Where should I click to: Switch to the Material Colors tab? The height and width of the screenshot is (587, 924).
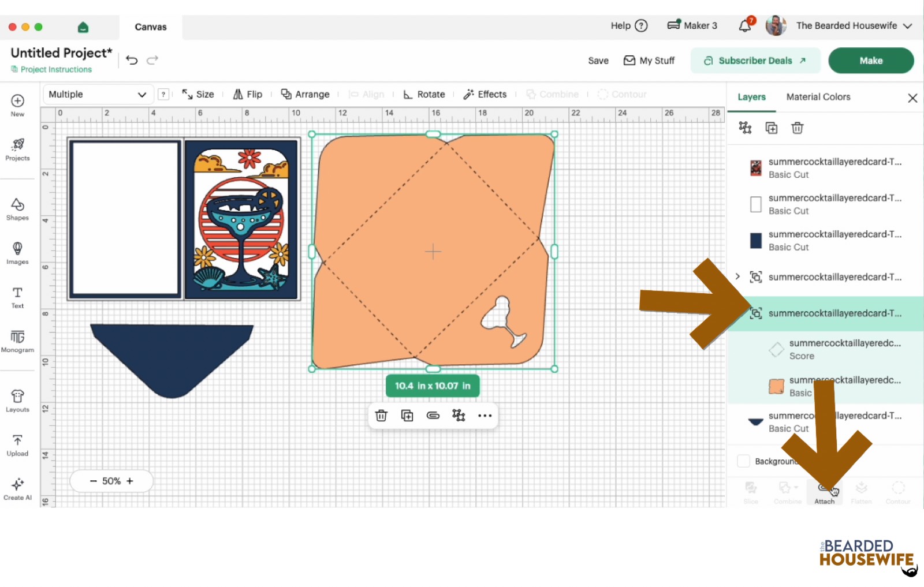(818, 97)
